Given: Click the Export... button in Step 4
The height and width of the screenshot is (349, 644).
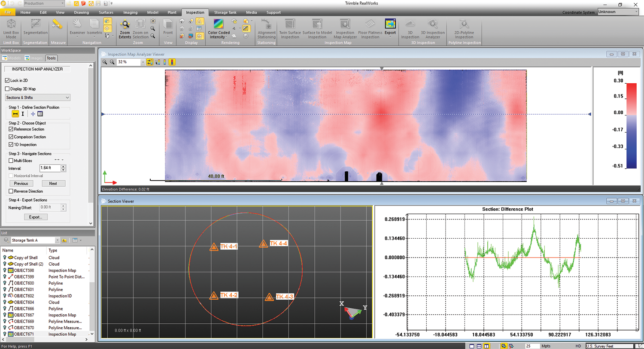Looking at the screenshot, I should click(x=35, y=217).
